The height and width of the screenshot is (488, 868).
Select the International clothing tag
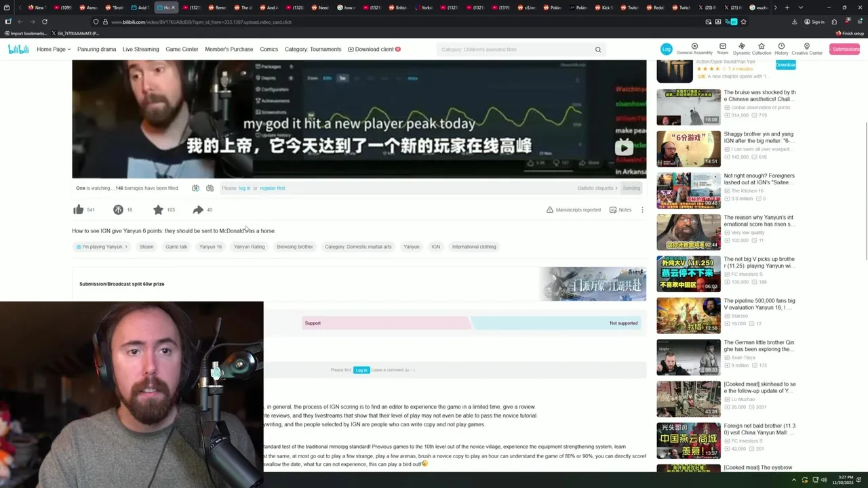point(474,247)
